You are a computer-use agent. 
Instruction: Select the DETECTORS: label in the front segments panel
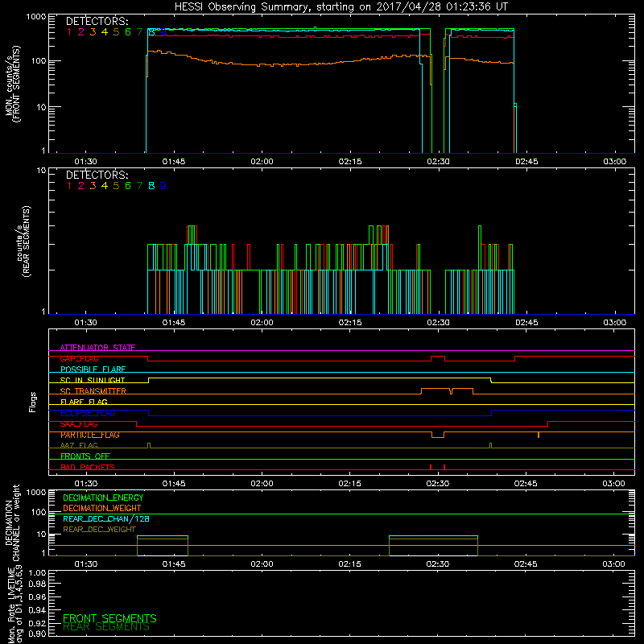tap(97, 22)
